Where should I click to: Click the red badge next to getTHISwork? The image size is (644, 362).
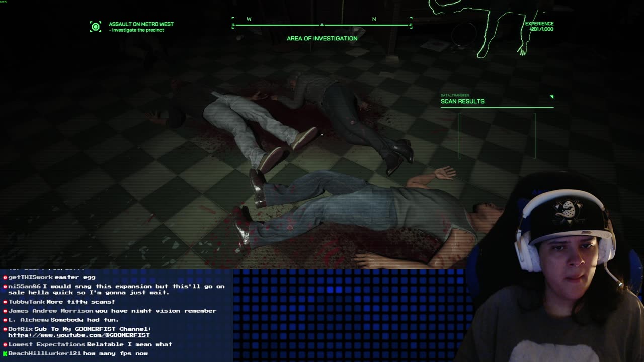click(5, 277)
